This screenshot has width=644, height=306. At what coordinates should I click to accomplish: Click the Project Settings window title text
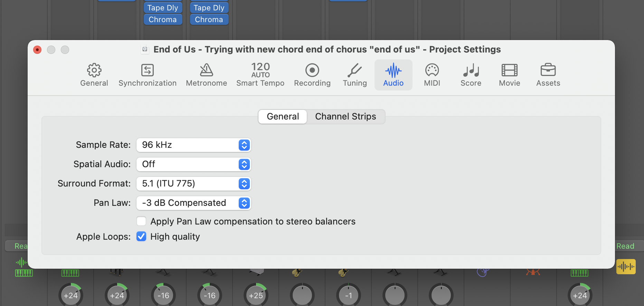coord(327,49)
